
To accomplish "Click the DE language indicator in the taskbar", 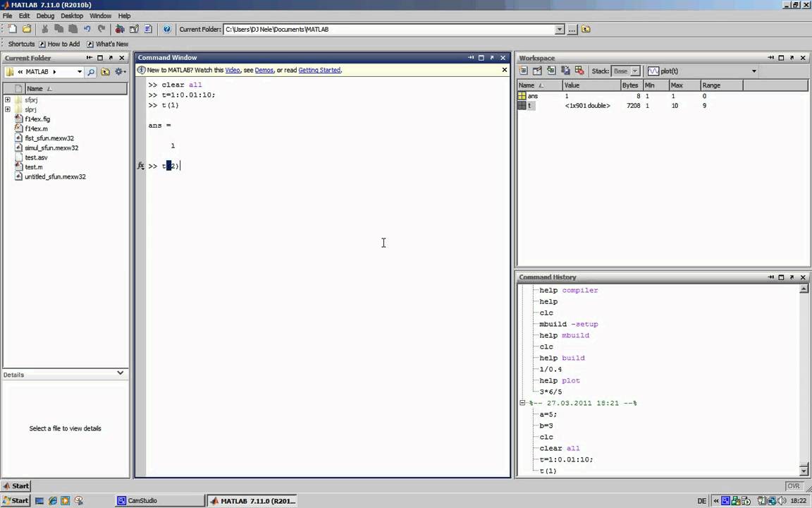I will point(702,501).
